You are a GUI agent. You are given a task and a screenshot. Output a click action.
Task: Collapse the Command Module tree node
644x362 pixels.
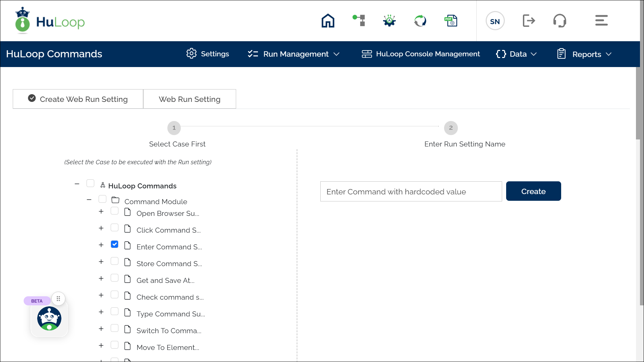pos(89,200)
